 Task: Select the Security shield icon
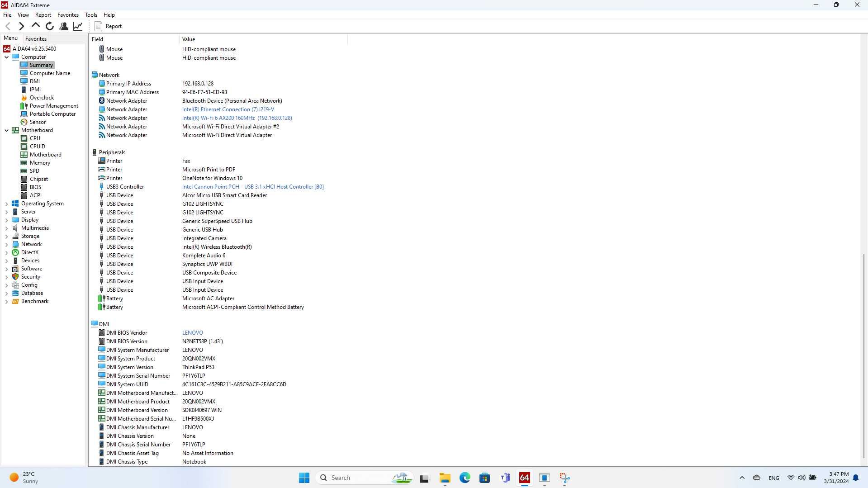tap(15, 277)
